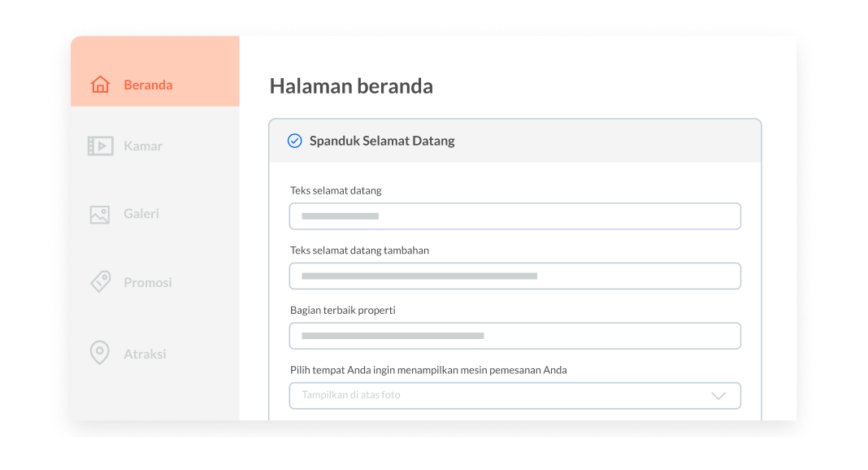Go to the Galeri menu item
Screen dimensions: 868x470
pyautogui.click(x=141, y=214)
